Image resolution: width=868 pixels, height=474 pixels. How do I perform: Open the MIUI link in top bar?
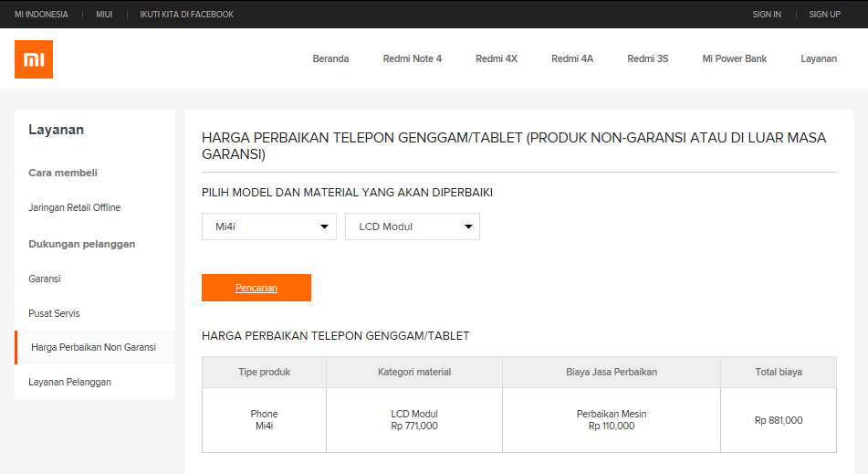pos(104,15)
